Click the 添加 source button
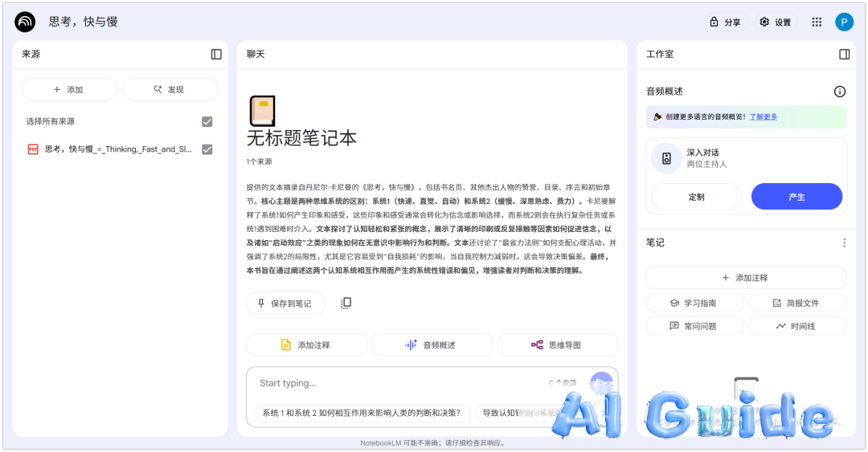 pyautogui.click(x=69, y=89)
